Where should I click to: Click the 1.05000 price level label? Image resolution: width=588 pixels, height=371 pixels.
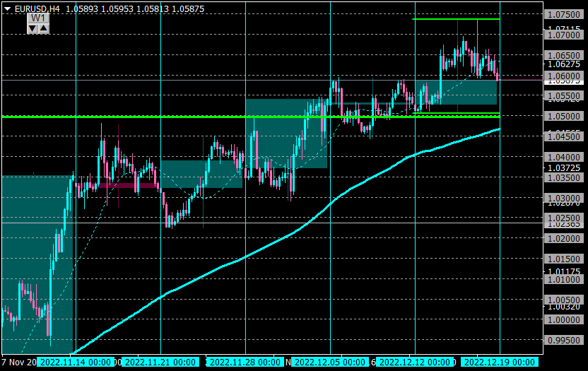(564, 117)
